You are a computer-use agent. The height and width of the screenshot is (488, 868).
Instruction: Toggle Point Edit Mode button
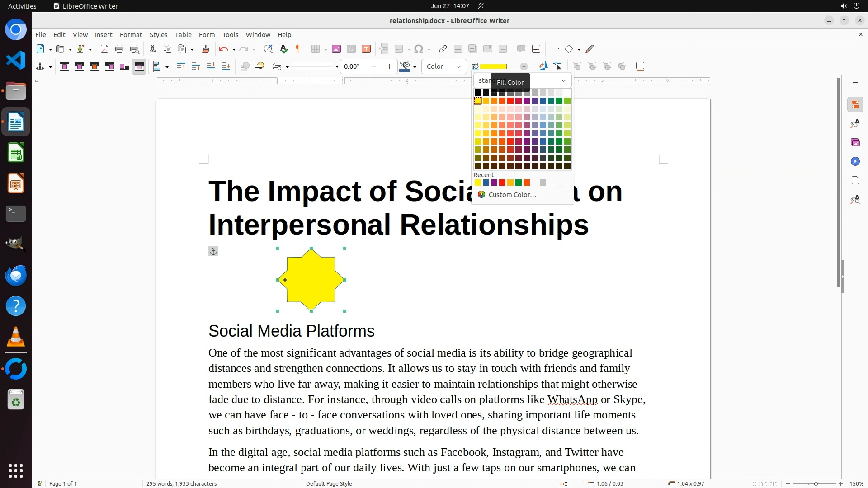(557, 66)
